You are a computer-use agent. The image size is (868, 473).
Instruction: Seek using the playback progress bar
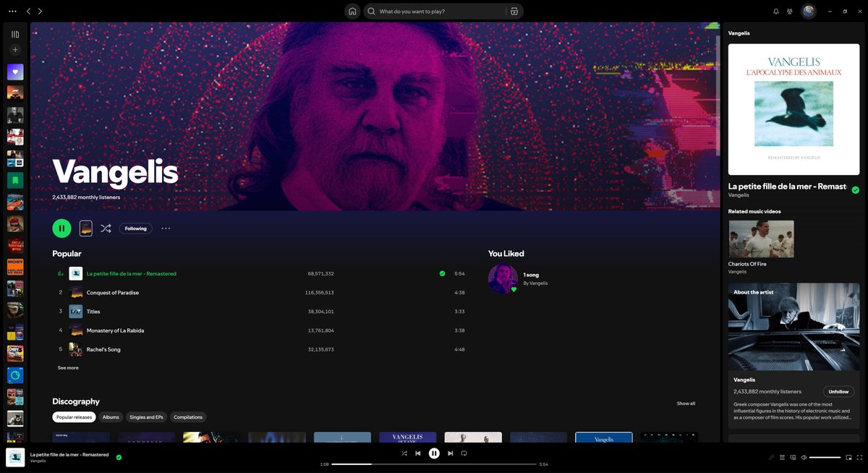coord(434,464)
